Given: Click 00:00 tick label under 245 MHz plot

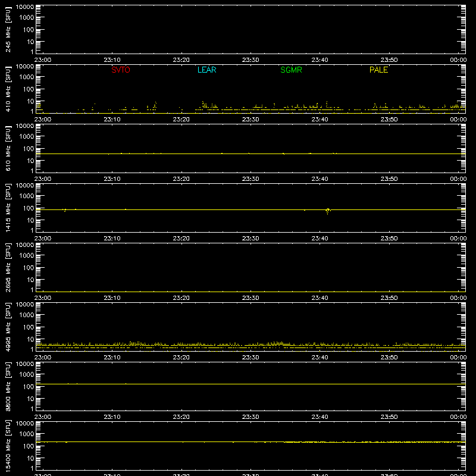Looking at the screenshot, I should [x=458, y=60].
